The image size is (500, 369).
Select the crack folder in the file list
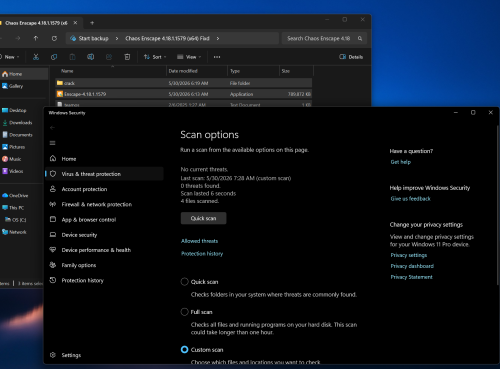coord(184,83)
